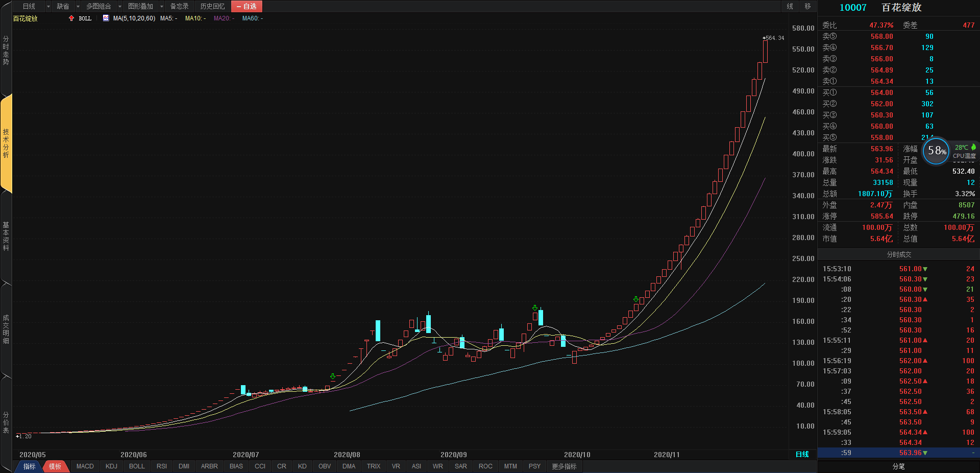The height and width of the screenshot is (473, 980).
Task: Open the 缺省 dropdown arrow
Action: click(x=78, y=7)
